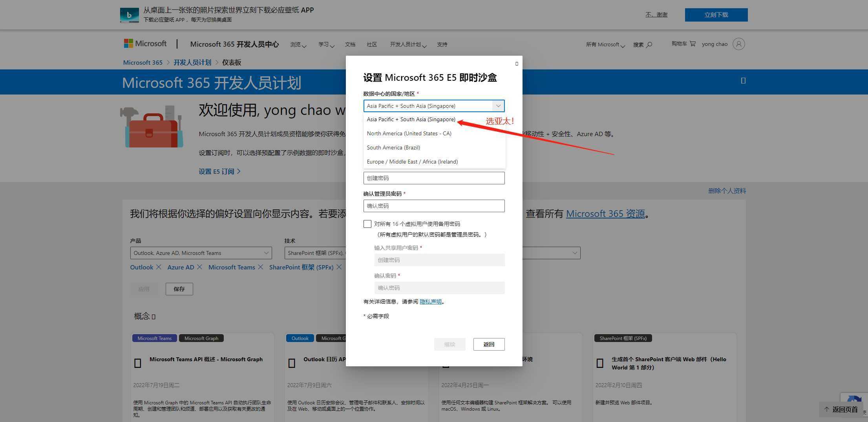868x422 pixels.
Task: Expand the 学习 navigation menu
Action: point(326,45)
